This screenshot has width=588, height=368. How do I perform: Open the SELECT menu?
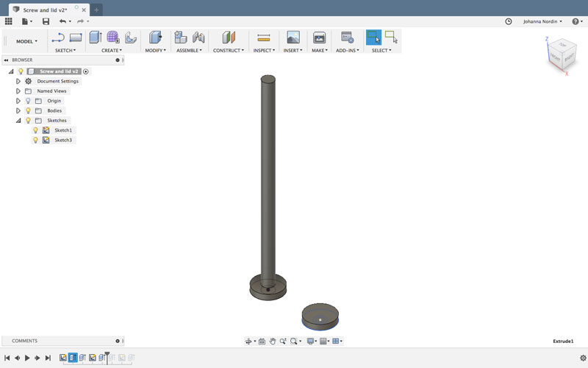tap(381, 50)
